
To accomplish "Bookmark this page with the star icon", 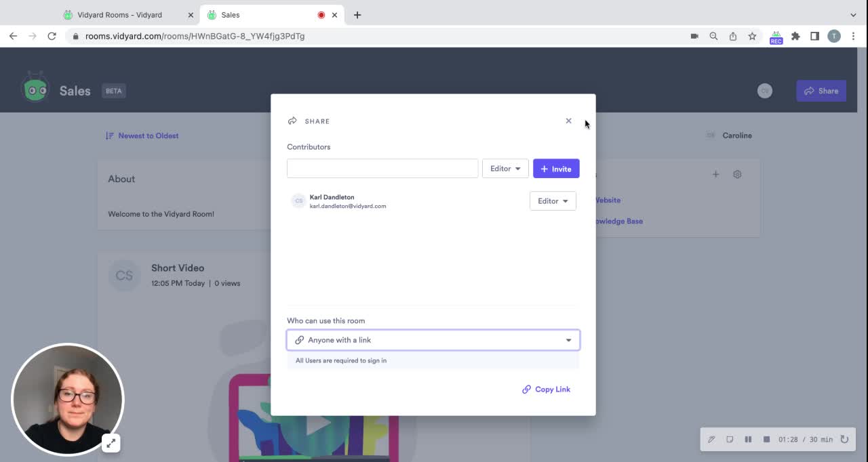I will tap(752, 36).
